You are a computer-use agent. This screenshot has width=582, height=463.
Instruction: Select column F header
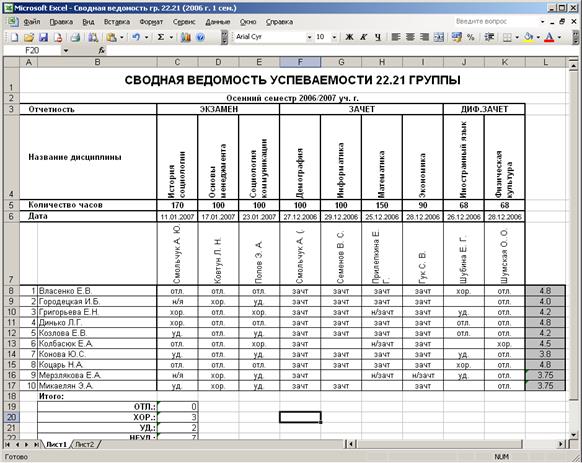click(x=300, y=62)
